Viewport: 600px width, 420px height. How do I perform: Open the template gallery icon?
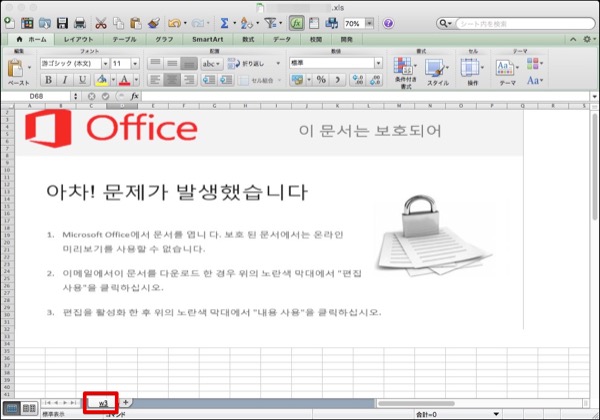click(27, 23)
